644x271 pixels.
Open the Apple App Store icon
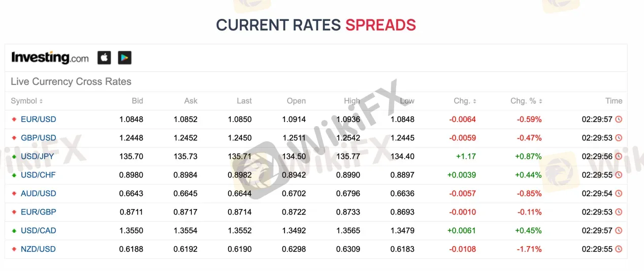tap(104, 57)
